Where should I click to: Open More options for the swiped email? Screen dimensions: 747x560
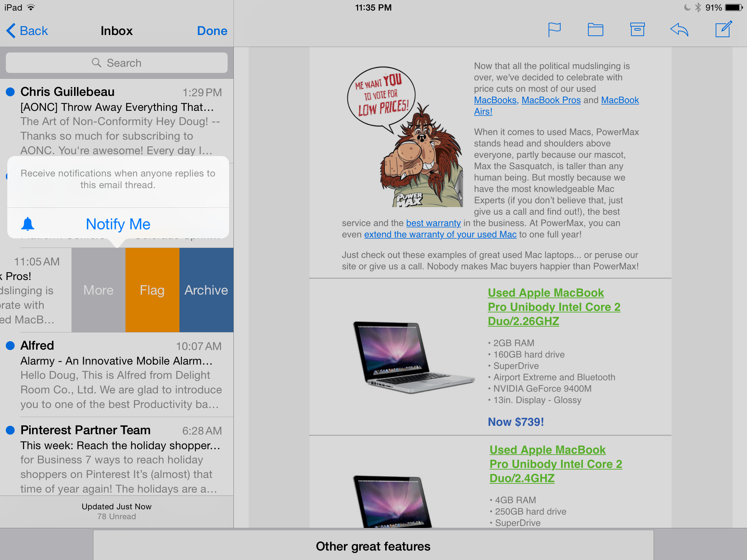coord(98,290)
